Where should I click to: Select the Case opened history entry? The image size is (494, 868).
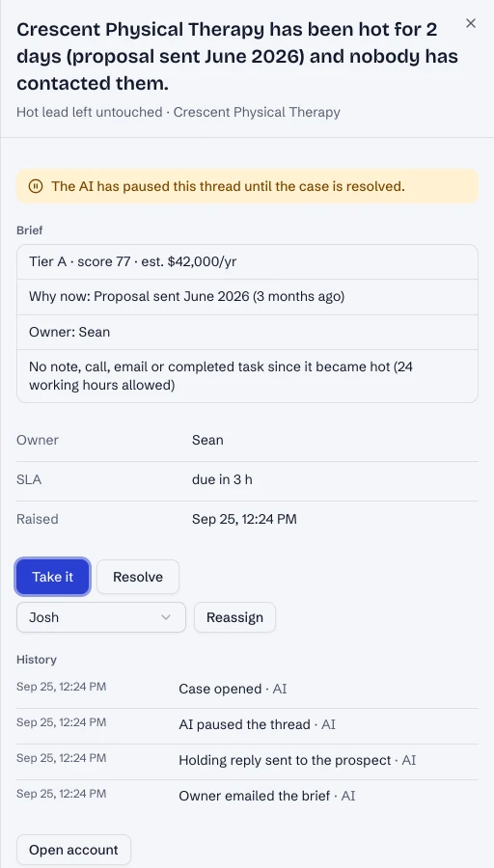[247, 690]
